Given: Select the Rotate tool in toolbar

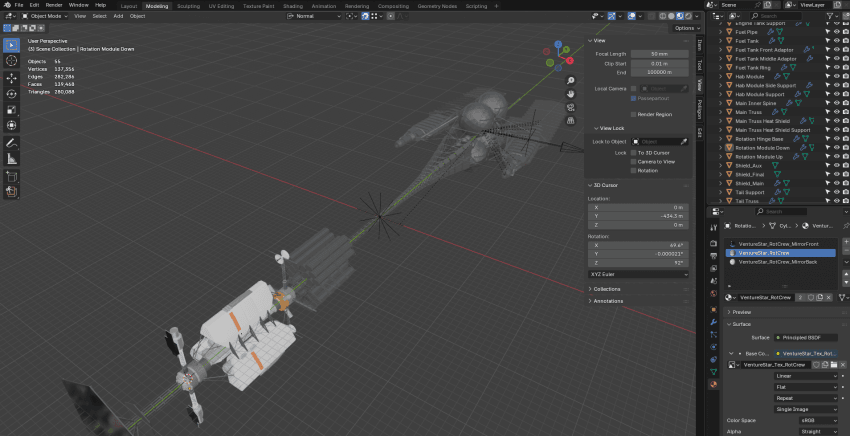Looking at the screenshot, I should 11,94.
